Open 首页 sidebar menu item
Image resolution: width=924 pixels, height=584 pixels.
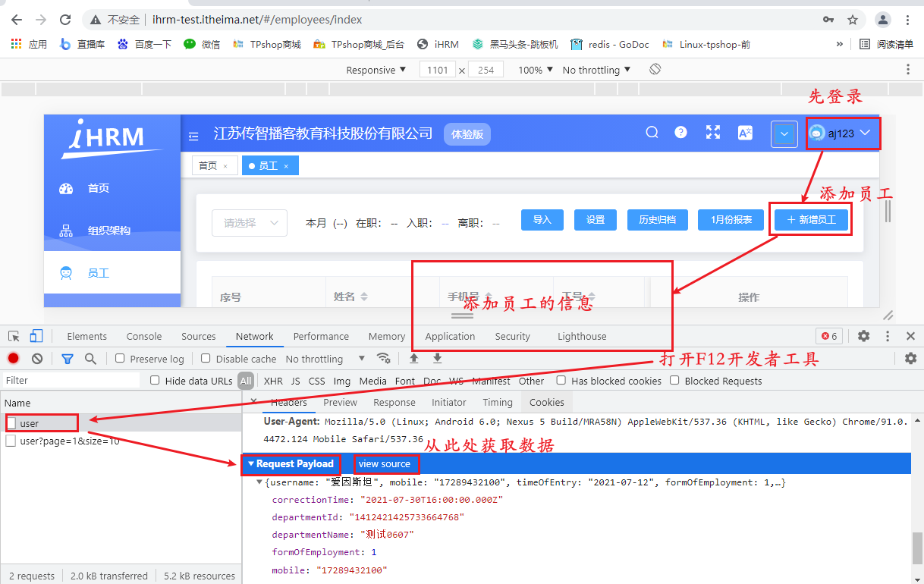[112, 188]
